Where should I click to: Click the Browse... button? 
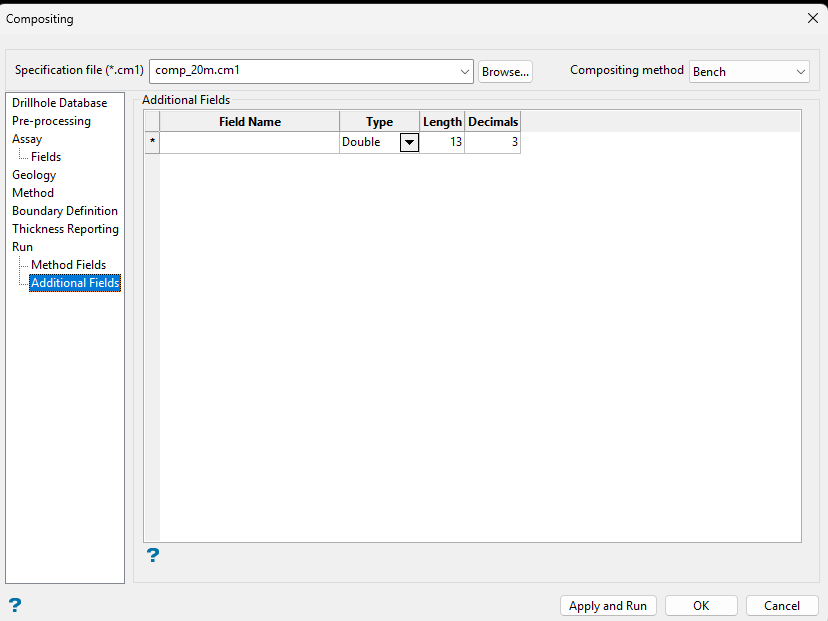point(505,72)
